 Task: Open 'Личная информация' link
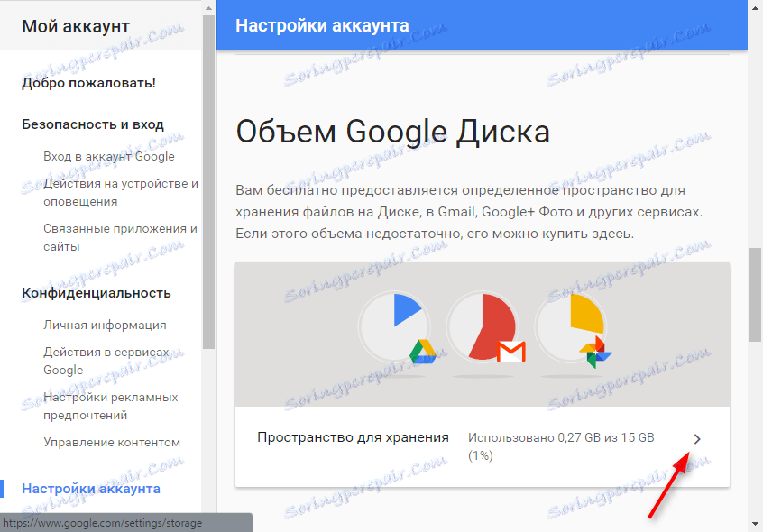tap(105, 325)
